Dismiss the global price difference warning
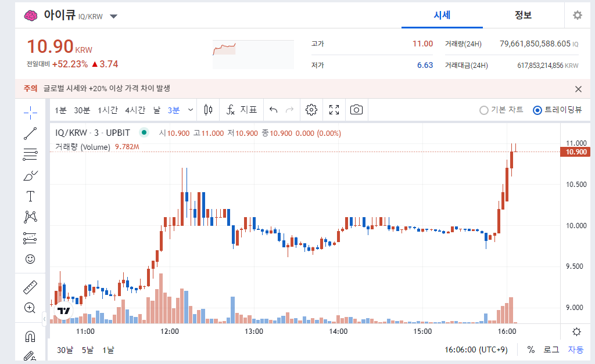The image size is (595, 364). click(578, 89)
